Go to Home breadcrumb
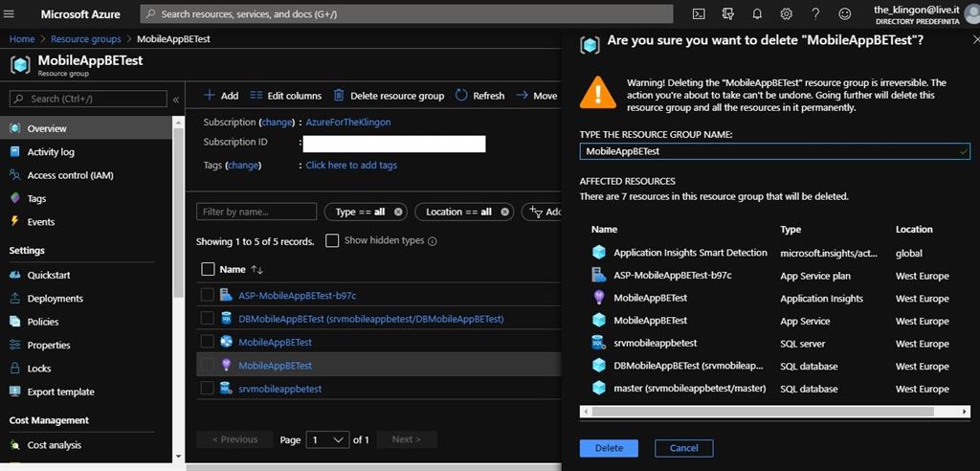The width and height of the screenshot is (980, 471). (22, 39)
